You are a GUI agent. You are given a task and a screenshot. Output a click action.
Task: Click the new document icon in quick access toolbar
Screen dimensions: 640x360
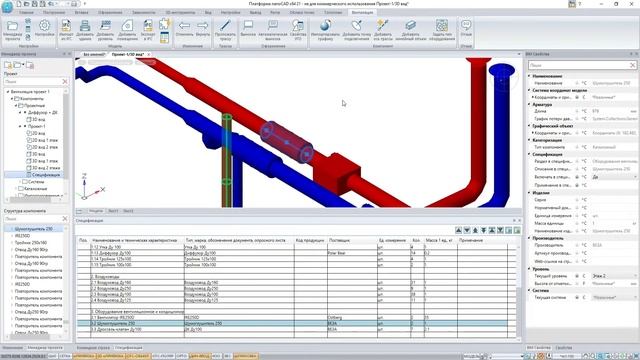(x=18, y=4)
